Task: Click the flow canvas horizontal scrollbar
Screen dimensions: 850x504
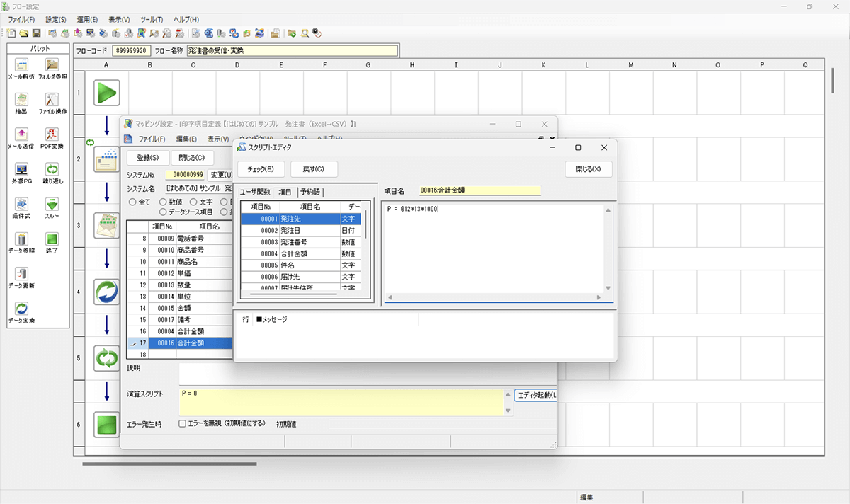Action: [x=169, y=464]
